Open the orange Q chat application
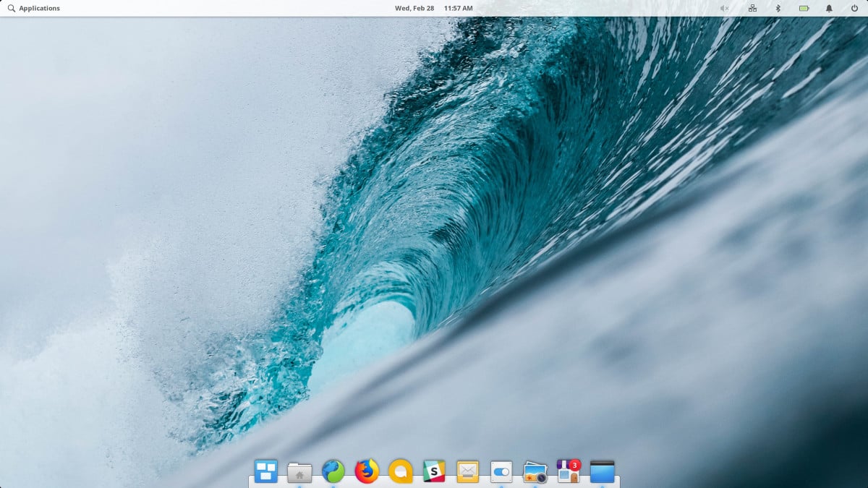 (399, 471)
